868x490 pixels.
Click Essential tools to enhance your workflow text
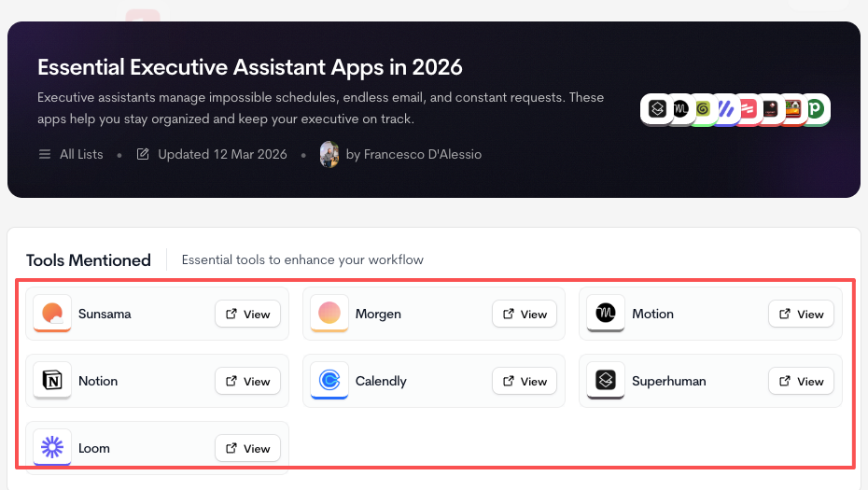(302, 259)
